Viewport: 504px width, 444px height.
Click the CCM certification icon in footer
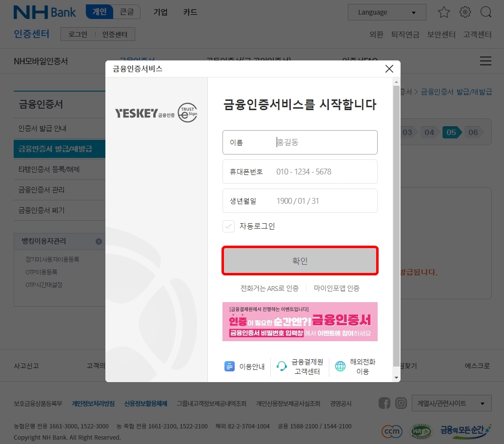[392, 431]
